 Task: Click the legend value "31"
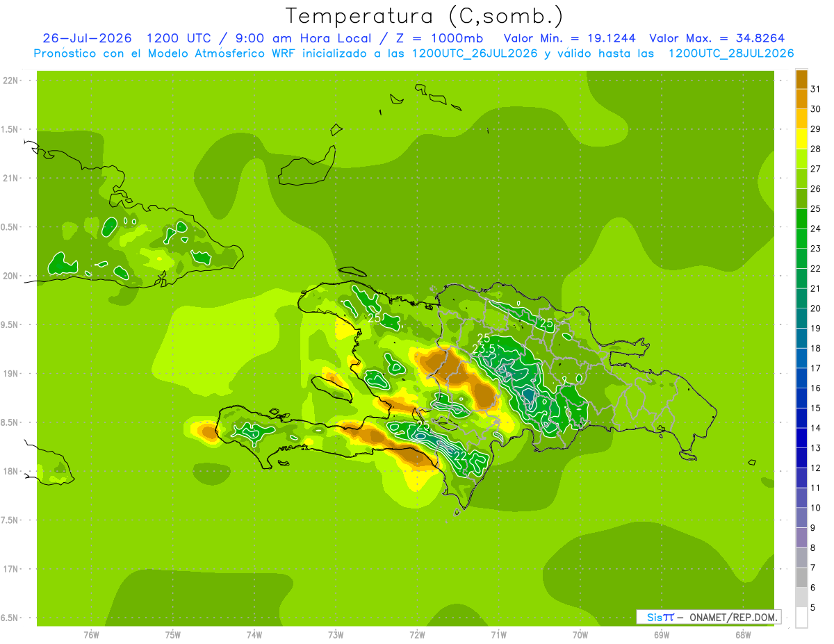(815, 89)
